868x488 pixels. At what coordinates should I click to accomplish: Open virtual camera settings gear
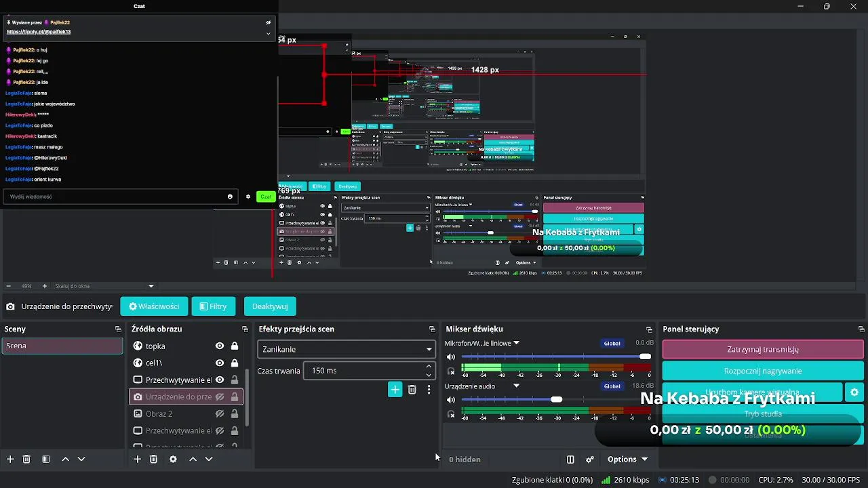point(854,392)
